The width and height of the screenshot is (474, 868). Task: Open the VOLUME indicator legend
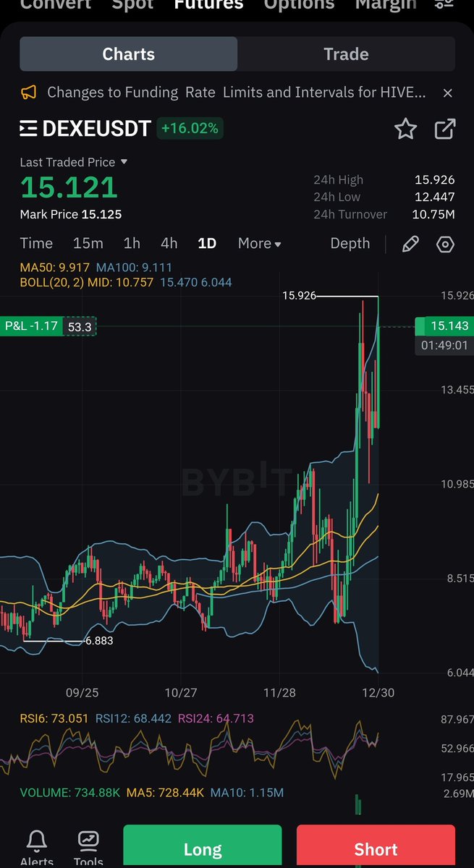click(70, 793)
